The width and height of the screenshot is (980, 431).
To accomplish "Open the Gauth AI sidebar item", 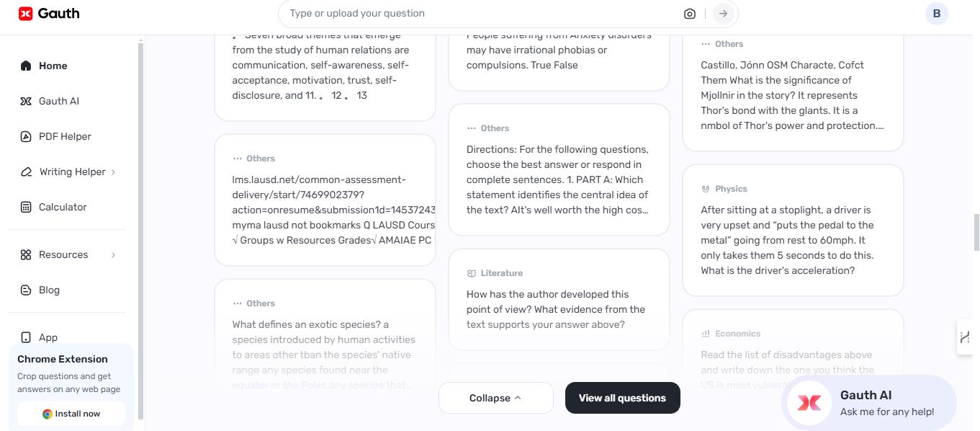I will click(x=58, y=101).
